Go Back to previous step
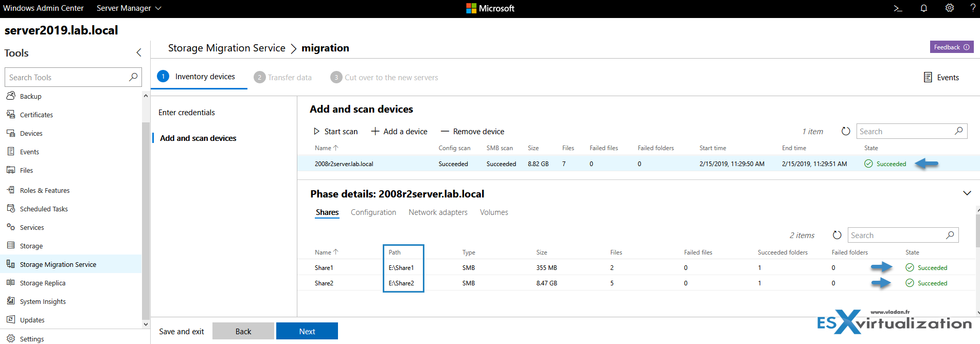 [243, 331]
